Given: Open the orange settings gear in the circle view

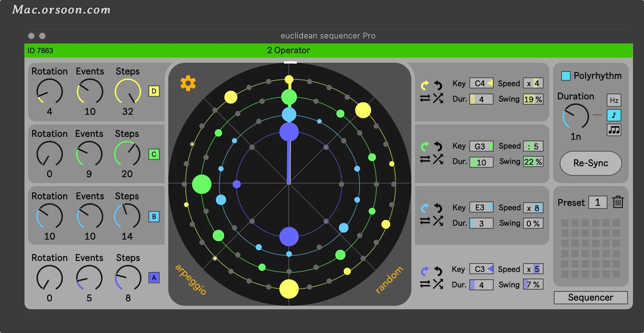Looking at the screenshot, I should point(188,83).
